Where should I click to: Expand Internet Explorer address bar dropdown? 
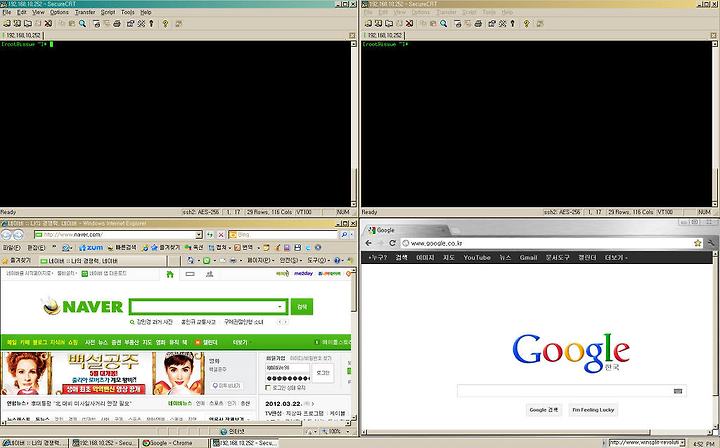coord(199,235)
